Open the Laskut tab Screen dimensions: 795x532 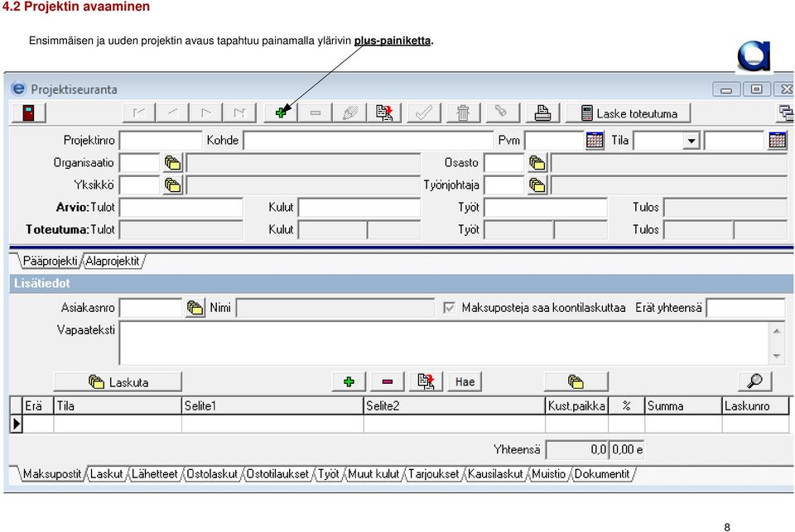107,474
